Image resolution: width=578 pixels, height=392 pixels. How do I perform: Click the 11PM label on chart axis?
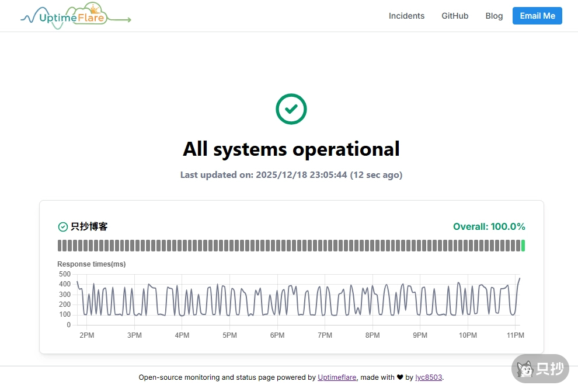pos(516,335)
